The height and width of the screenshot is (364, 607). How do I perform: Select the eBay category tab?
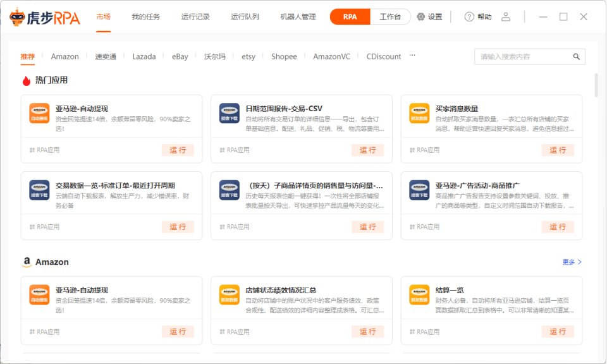[180, 56]
